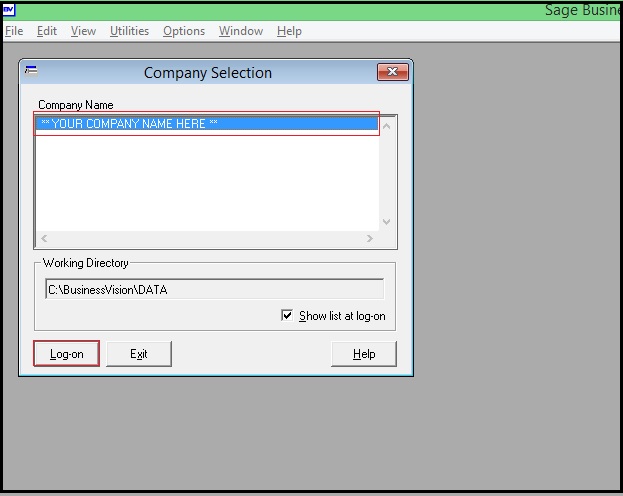The image size is (623, 496).
Task: Click the Exit button
Action: coord(139,354)
